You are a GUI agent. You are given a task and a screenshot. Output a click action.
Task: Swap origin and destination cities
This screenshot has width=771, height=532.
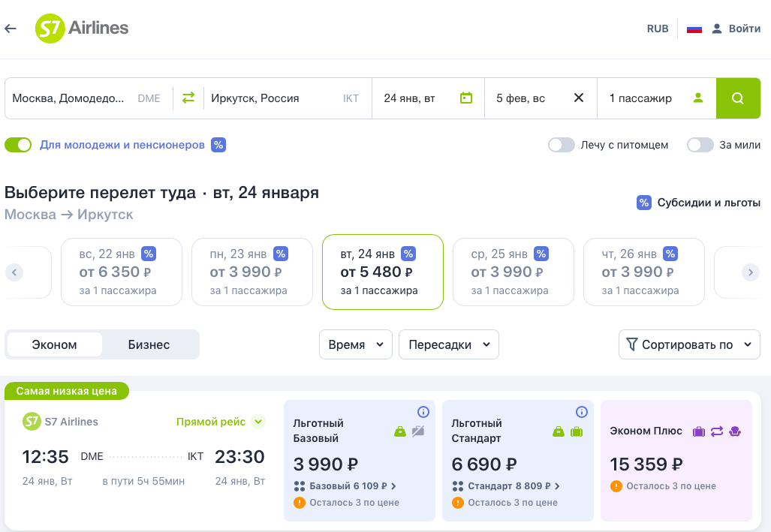click(188, 98)
